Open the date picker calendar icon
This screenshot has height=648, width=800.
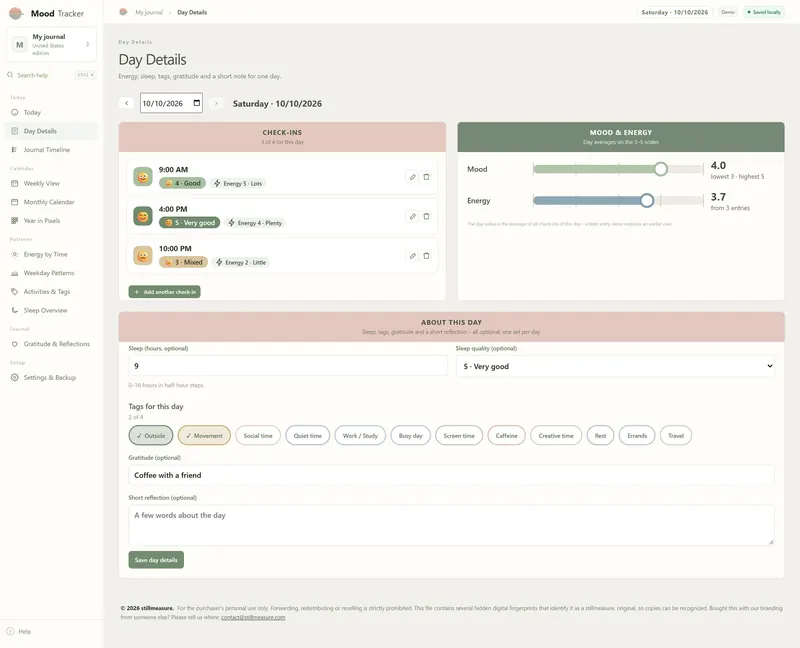(x=197, y=103)
